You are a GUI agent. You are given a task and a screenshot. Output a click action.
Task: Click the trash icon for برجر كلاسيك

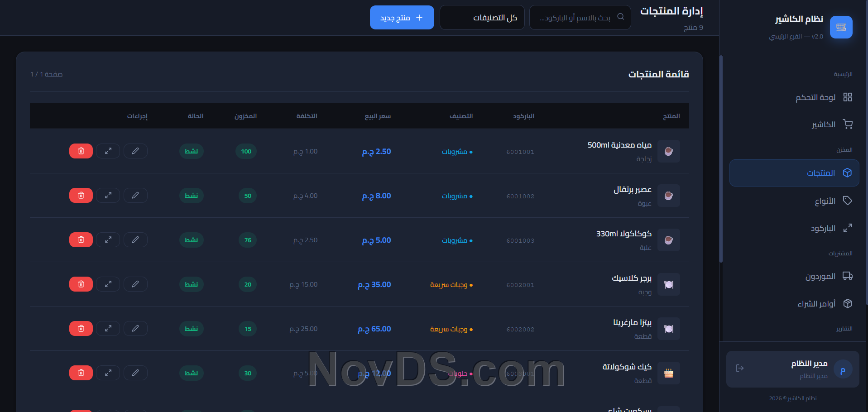click(x=81, y=284)
